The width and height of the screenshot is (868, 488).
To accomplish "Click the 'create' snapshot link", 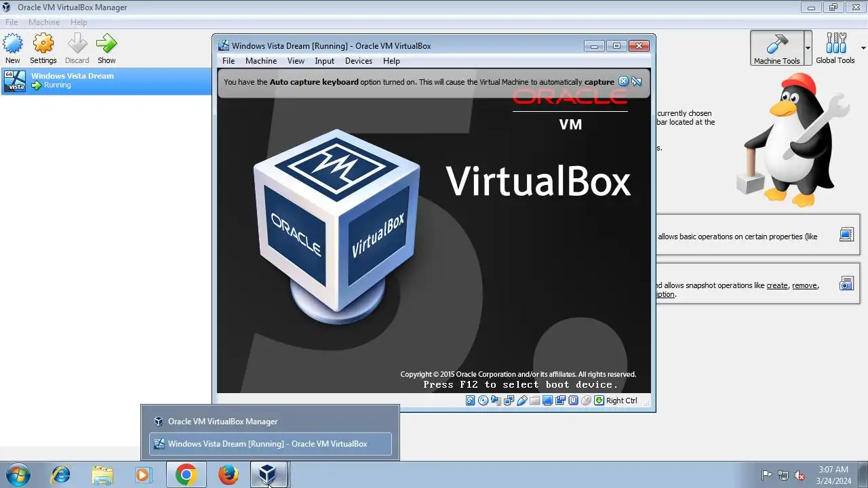I will pyautogui.click(x=777, y=285).
